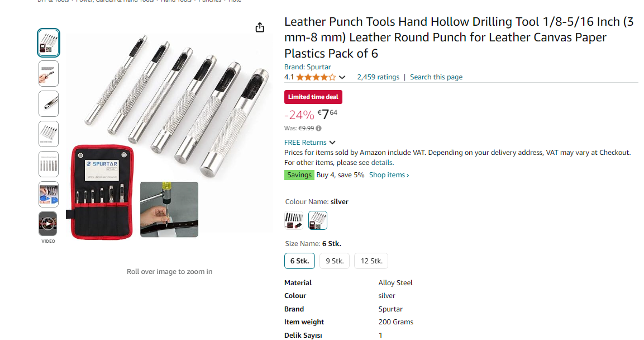The width and height of the screenshot is (644, 340).
Task: Choose the 9 Stk. size option
Action: [x=335, y=261]
